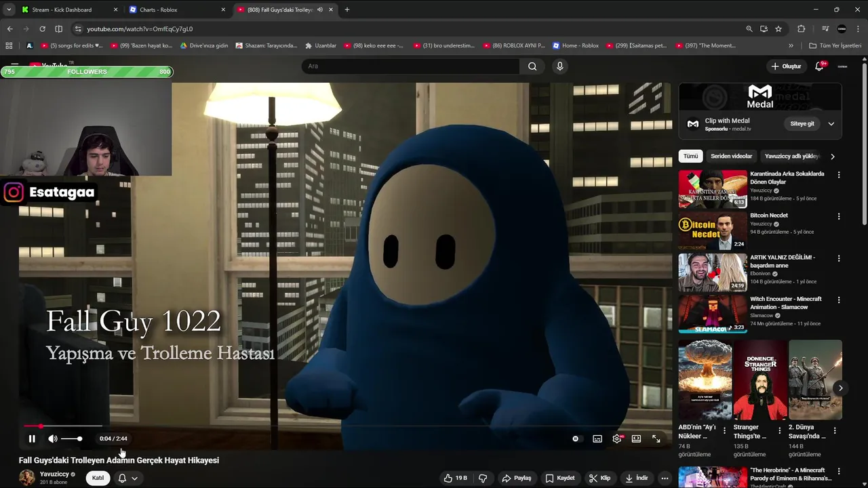Click the Katıl join button
This screenshot has width=868, height=488.
coord(98,478)
